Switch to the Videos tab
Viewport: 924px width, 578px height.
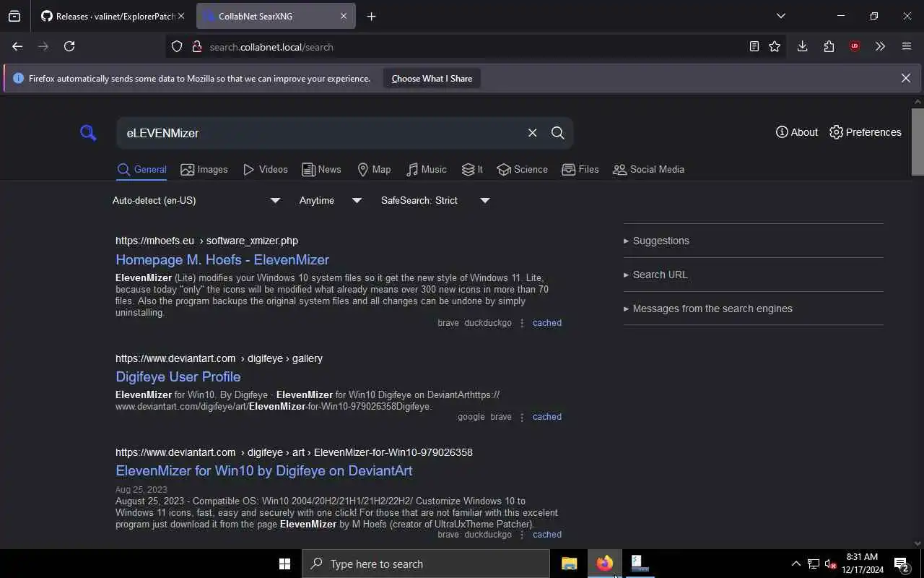(x=266, y=169)
